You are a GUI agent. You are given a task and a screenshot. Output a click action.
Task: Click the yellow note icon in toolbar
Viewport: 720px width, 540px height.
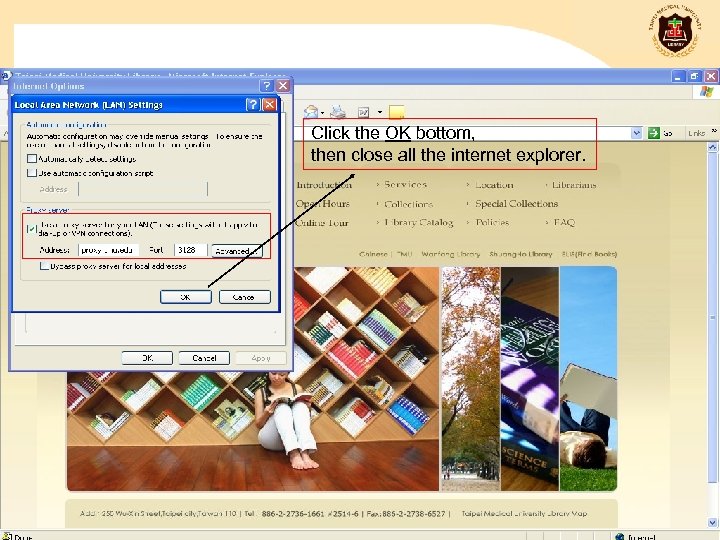(396, 112)
